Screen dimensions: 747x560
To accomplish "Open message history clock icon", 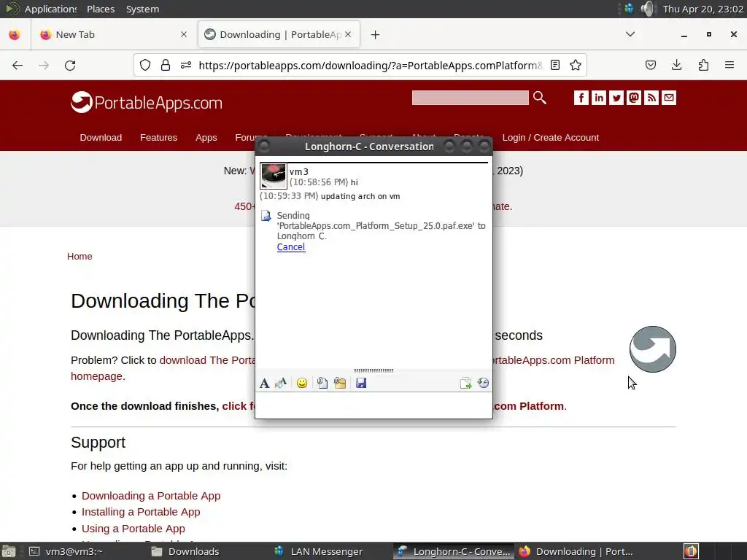I will click(483, 384).
